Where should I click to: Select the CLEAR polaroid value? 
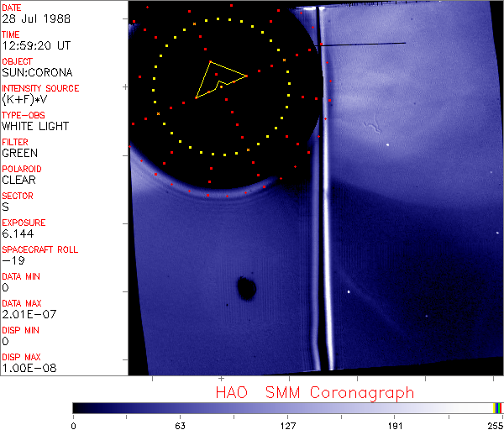[19, 180]
